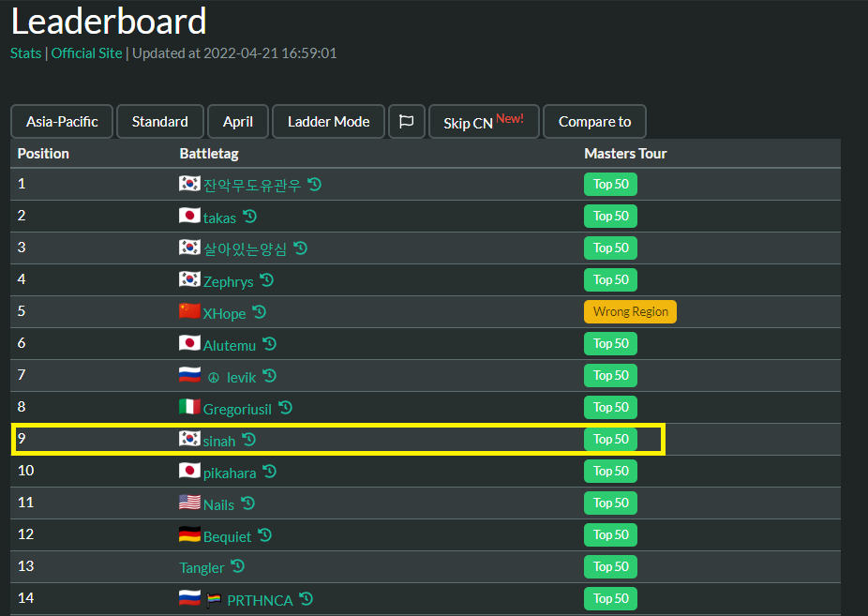The height and width of the screenshot is (616, 868).
Task: Click history icon beside XHope
Action: (x=260, y=312)
